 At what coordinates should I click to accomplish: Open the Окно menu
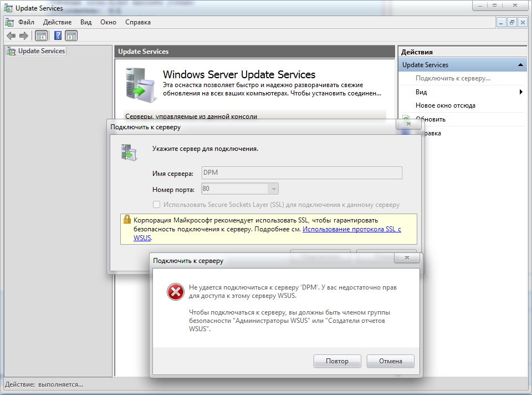pyautogui.click(x=108, y=22)
